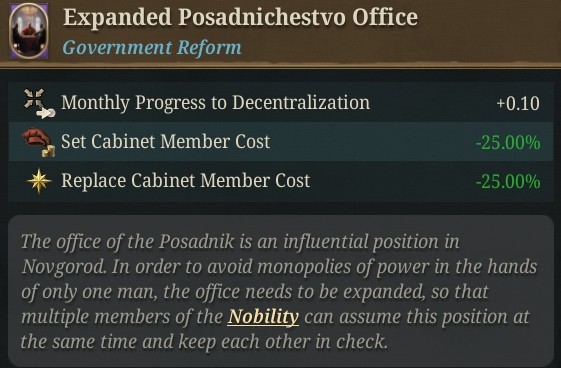Select Monthly Progress to Decentralization row
The height and width of the screenshot is (368, 561).
click(280, 103)
